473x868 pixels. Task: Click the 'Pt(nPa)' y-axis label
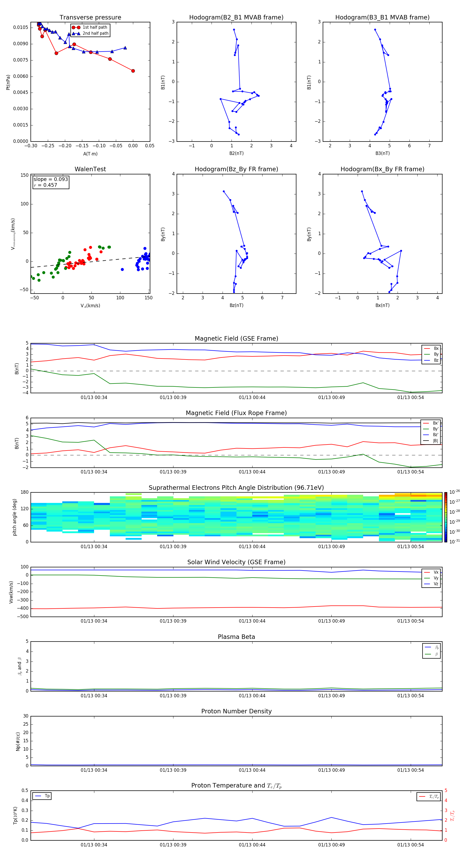tap(8, 82)
